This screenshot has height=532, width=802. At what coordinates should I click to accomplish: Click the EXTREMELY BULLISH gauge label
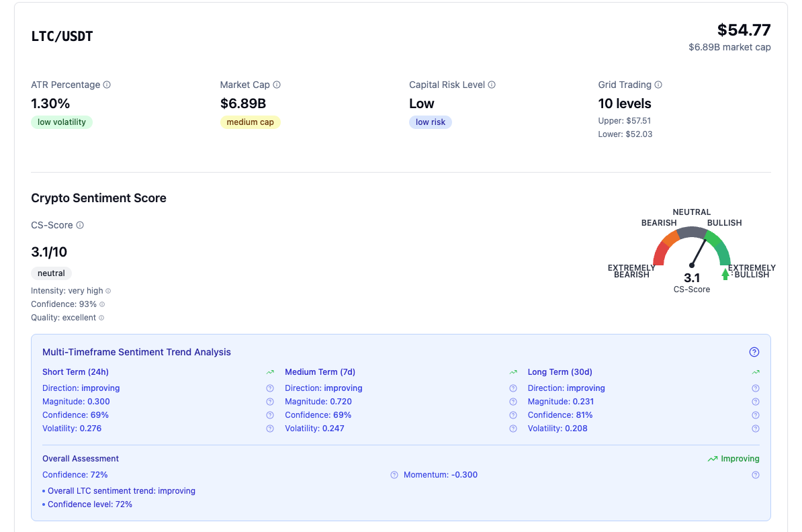pos(752,271)
